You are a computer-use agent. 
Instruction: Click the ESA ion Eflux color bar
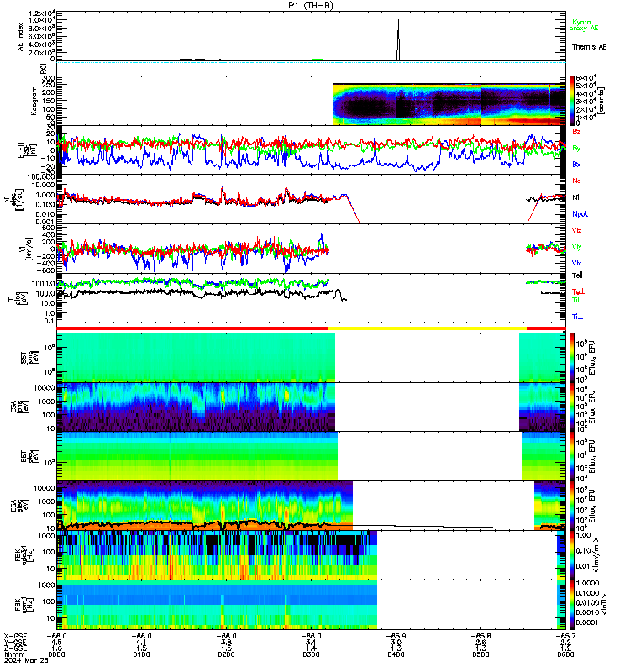click(572, 407)
